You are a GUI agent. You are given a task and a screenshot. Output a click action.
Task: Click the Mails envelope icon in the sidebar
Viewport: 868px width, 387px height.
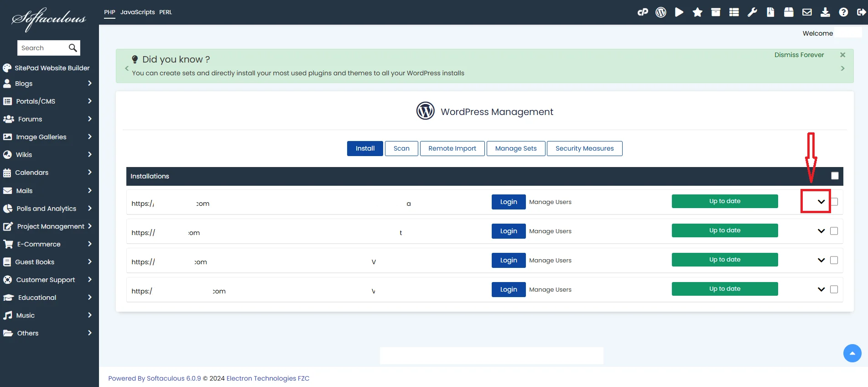7,191
